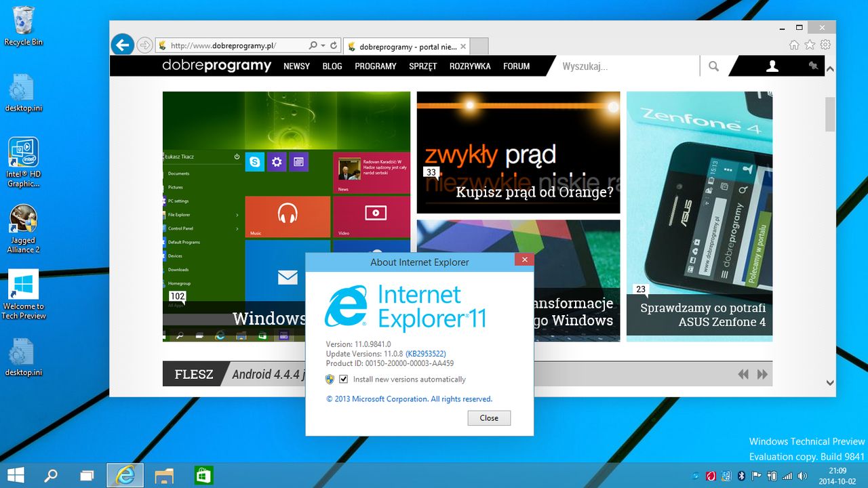Click the network signal tray icon
Viewport: 868px width, 488px height.
(787, 475)
